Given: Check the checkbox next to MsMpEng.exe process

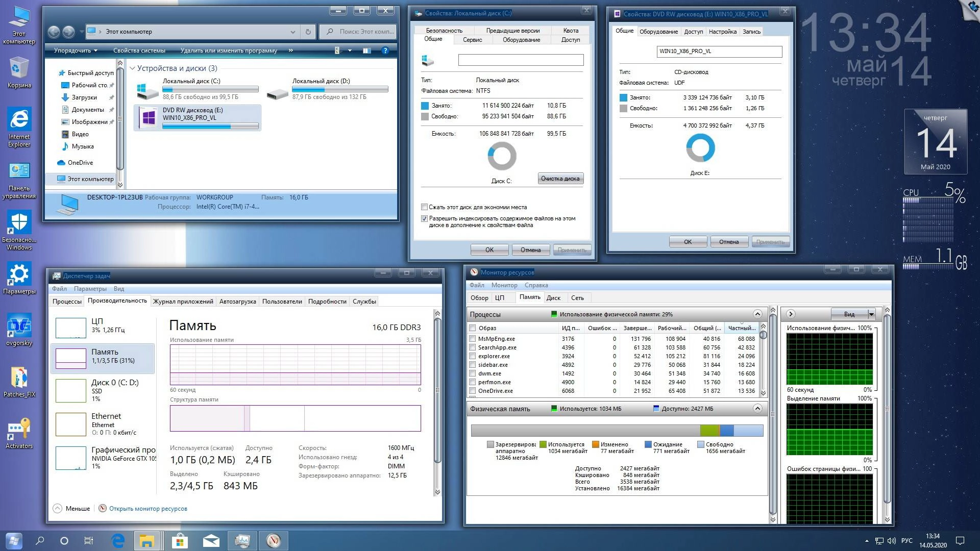Looking at the screenshot, I should pyautogui.click(x=473, y=338).
